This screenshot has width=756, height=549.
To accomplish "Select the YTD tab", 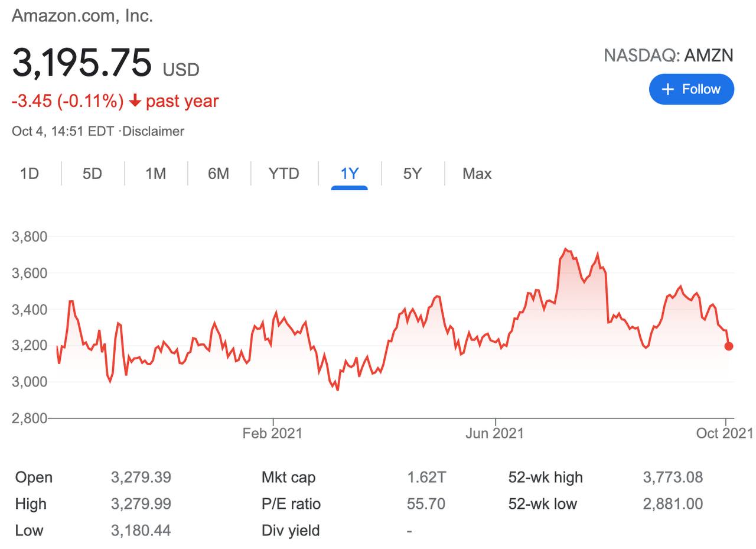I will 283,174.
